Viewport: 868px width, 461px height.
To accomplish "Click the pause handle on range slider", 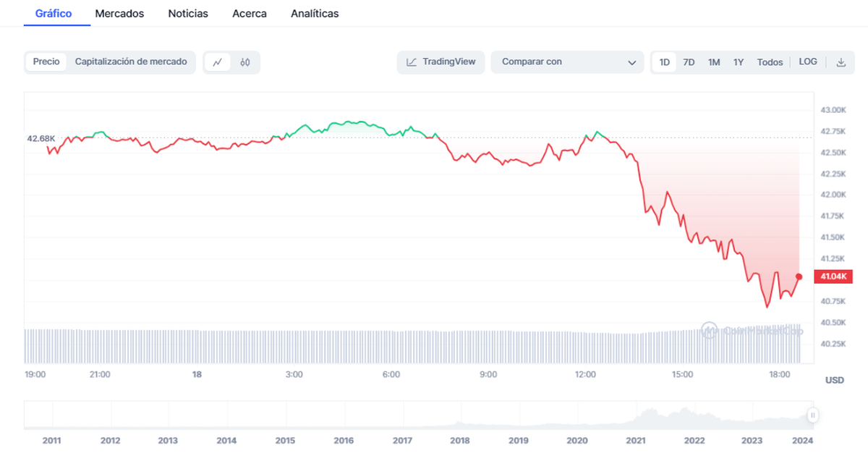I will click(813, 415).
